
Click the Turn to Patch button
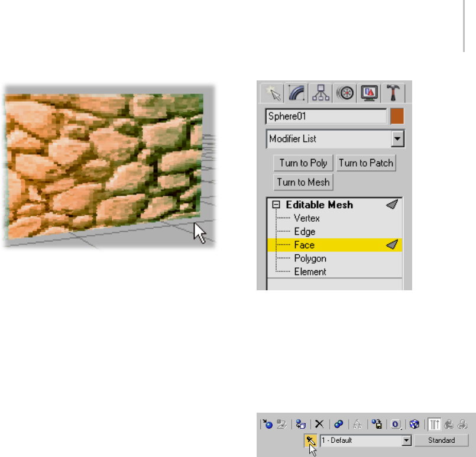pos(366,163)
